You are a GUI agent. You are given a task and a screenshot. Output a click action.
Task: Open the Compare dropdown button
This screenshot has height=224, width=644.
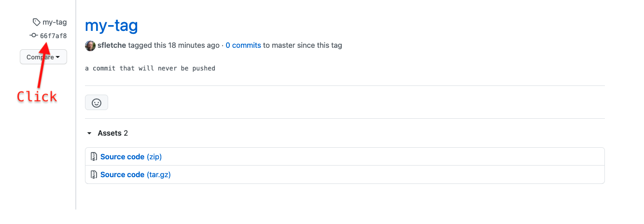pyautogui.click(x=43, y=57)
